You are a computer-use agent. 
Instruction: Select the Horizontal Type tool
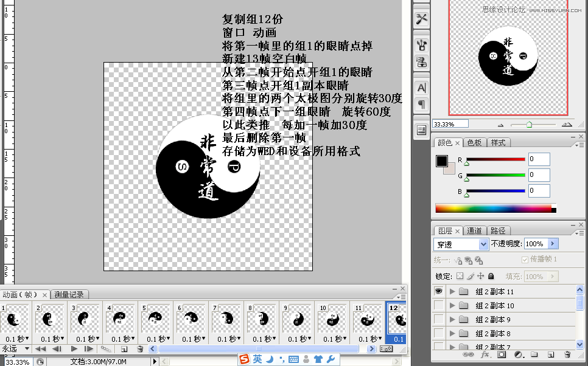click(x=421, y=88)
